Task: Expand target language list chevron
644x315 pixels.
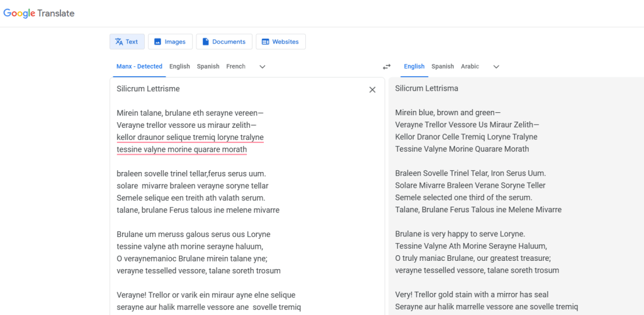Action: [496, 67]
